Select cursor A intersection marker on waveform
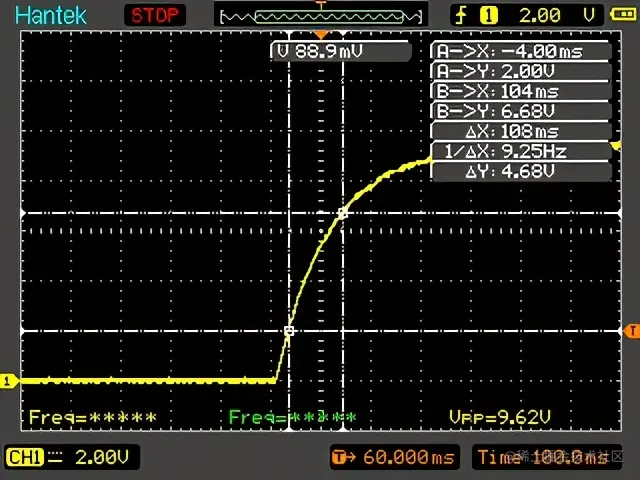The height and width of the screenshot is (480, 640). [289, 331]
